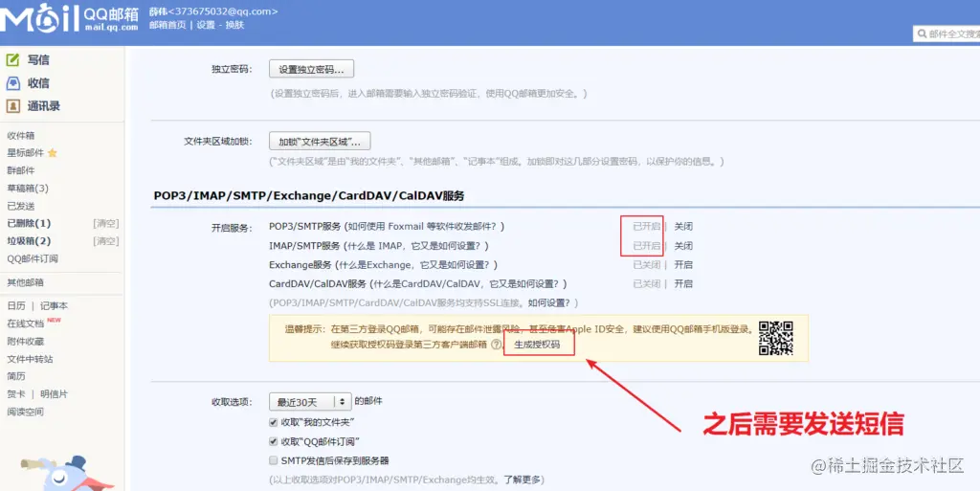
Task: Click the 设置独立密码... button
Action: coord(311,69)
